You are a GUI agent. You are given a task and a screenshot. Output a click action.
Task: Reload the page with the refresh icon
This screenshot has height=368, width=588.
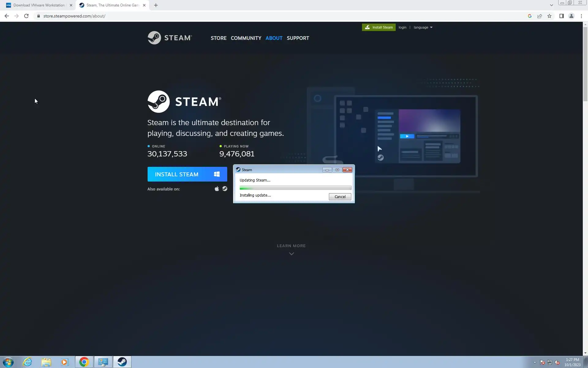pos(26,16)
